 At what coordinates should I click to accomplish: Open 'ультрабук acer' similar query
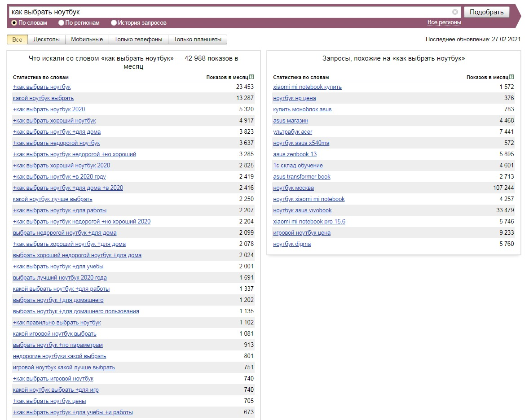click(x=292, y=132)
